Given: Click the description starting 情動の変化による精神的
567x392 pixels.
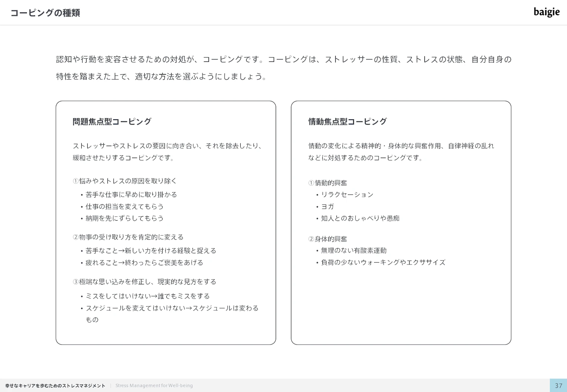Looking at the screenshot, I should pos(401,152).
